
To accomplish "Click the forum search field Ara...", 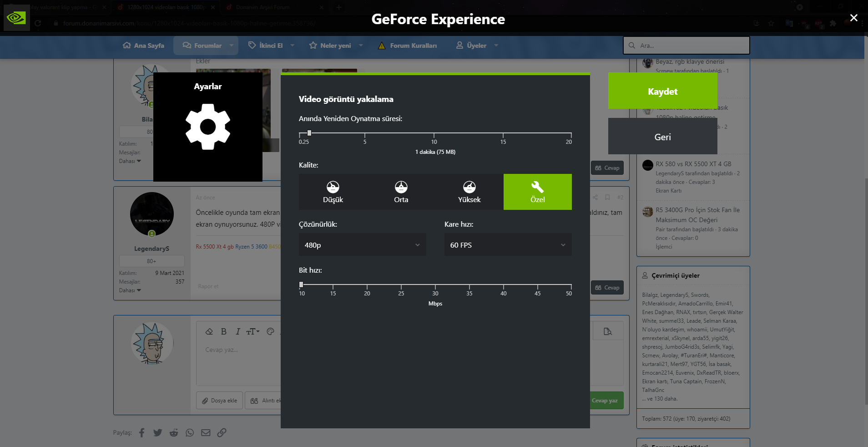I will click(686, 46).
